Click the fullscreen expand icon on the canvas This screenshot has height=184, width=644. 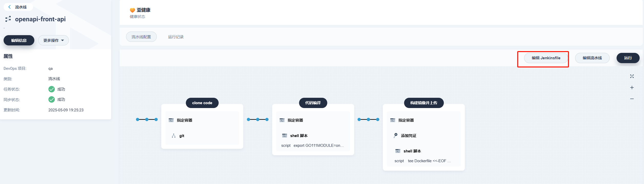632,76
